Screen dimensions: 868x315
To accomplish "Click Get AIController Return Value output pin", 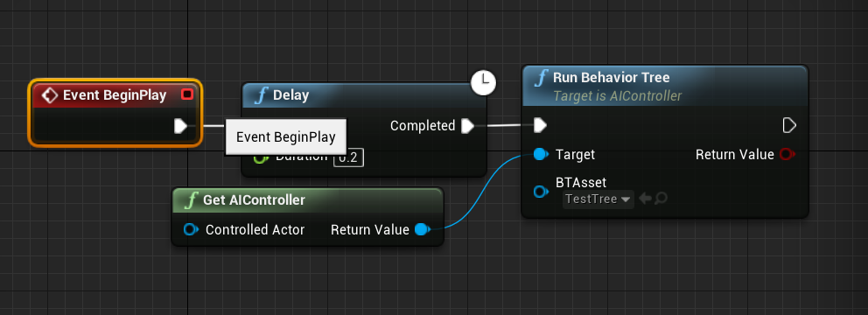I will 423,229.
